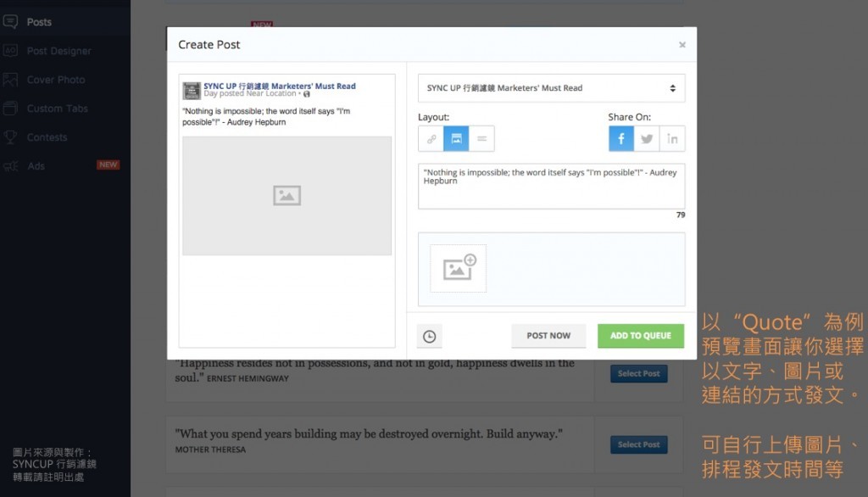
Task: Click the Add to Queue button
Action: click(x=640, y=336)
